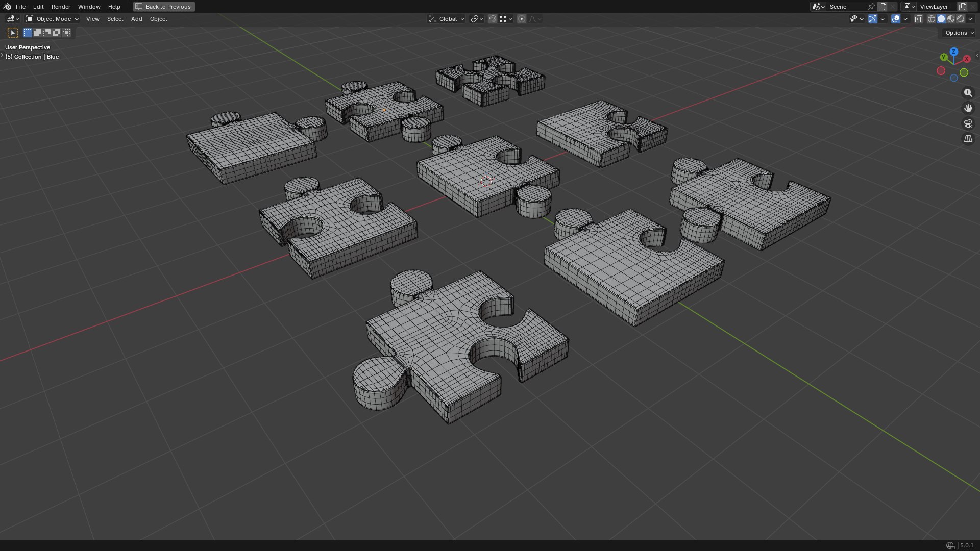Click the Z axis gizmo handle

coord(953,52)
